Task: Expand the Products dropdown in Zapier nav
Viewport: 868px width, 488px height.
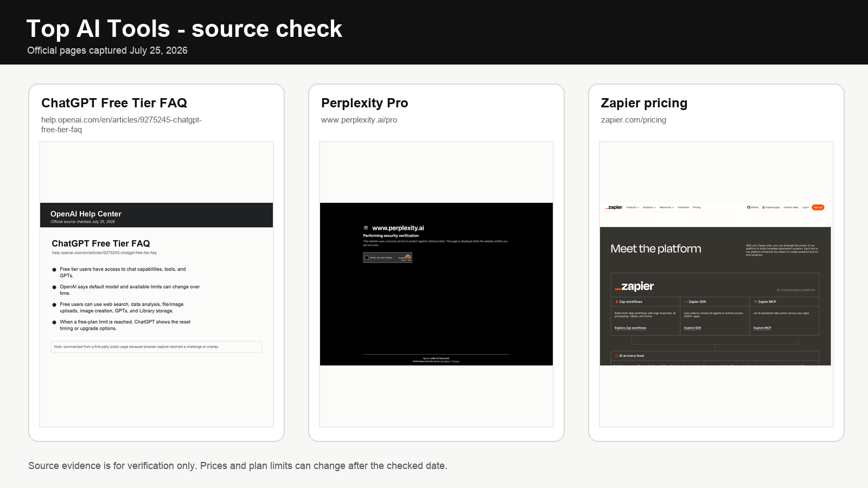Action: [x=633, y=207]
